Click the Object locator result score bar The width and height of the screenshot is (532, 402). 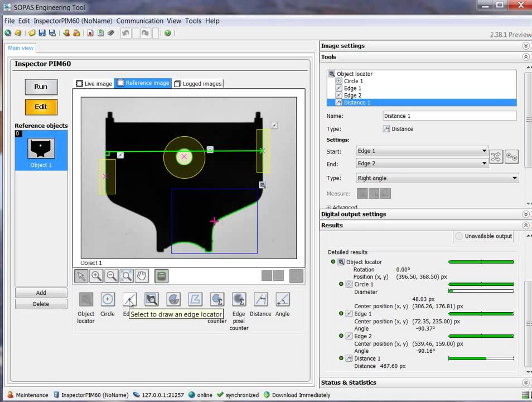tap(481, 262)
